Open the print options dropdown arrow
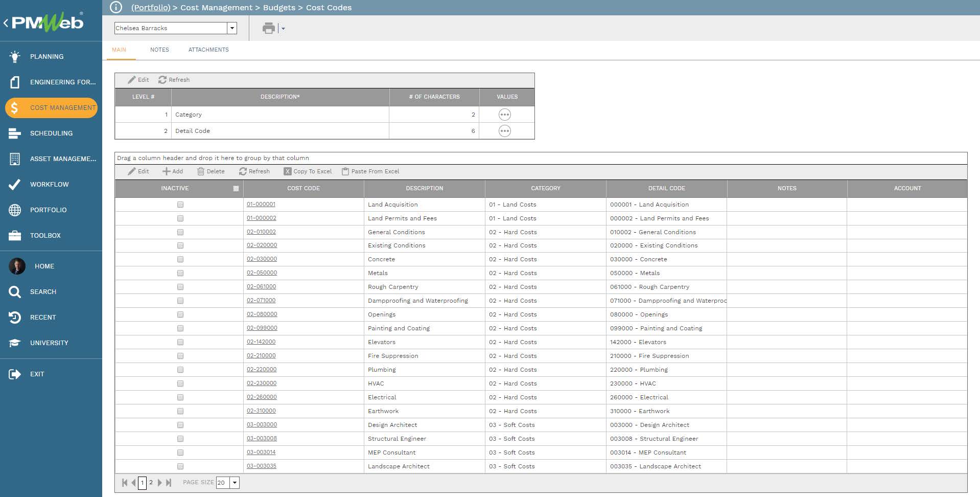The image size is (980, 497). click(283, 29)
